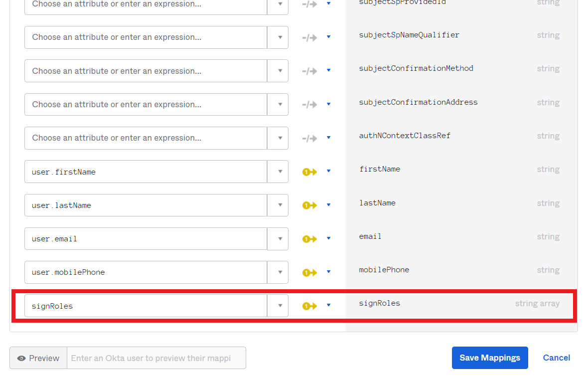Select the mobilePhone target attribute label

384,270
